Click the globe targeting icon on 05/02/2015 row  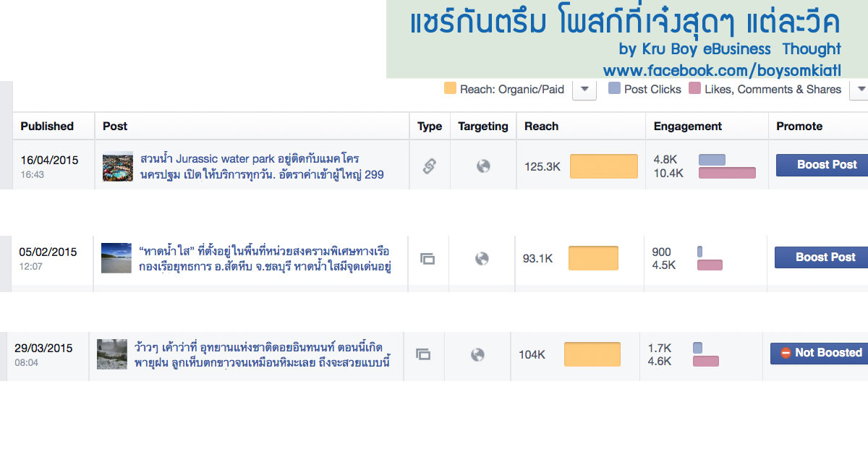482,258
